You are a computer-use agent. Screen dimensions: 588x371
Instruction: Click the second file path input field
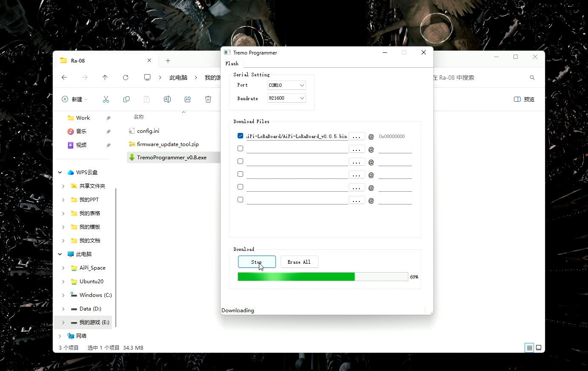click(x=297, y=149)
